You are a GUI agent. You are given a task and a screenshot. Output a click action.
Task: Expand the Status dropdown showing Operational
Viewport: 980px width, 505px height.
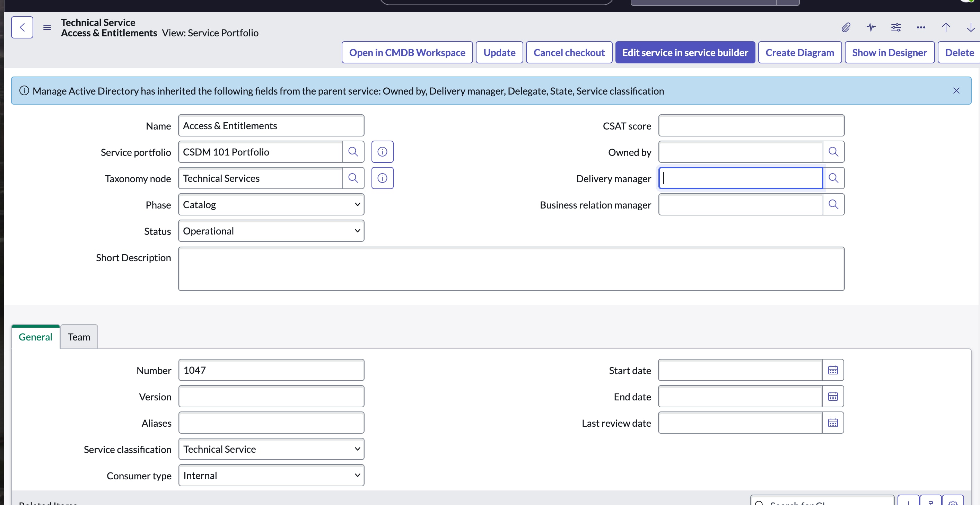pyautogui.click(x=271, y=231)
